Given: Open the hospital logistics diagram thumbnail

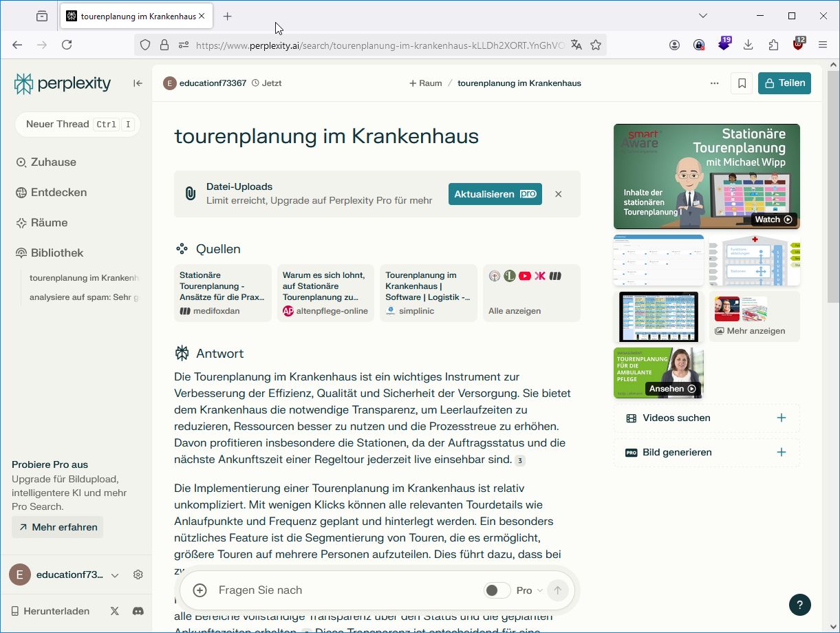Looking at the screenshot, I should tap(755, 260).
